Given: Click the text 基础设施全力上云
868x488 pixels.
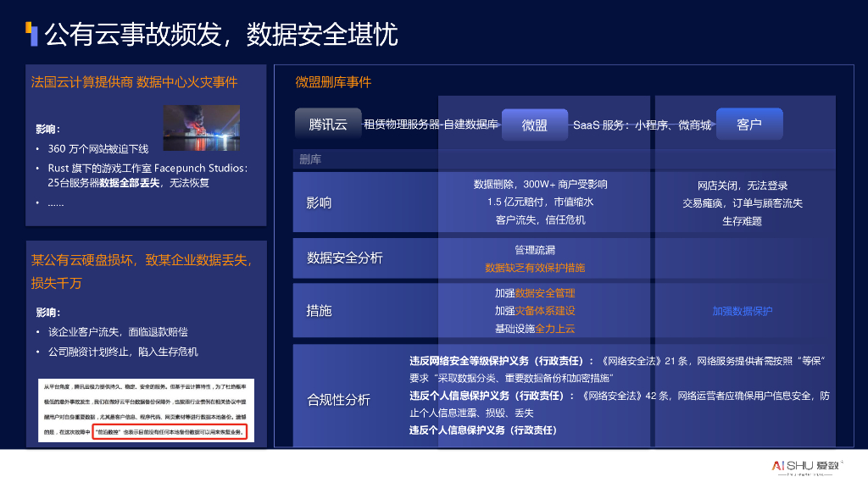Looking at the screenshot, I should coord(535,329).
